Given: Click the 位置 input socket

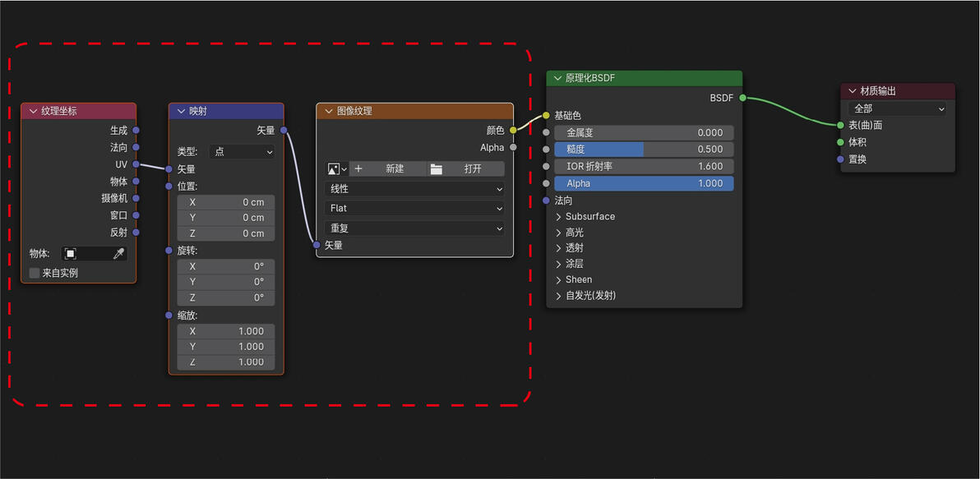Looking at the screenshot, I should pos(169,187).
